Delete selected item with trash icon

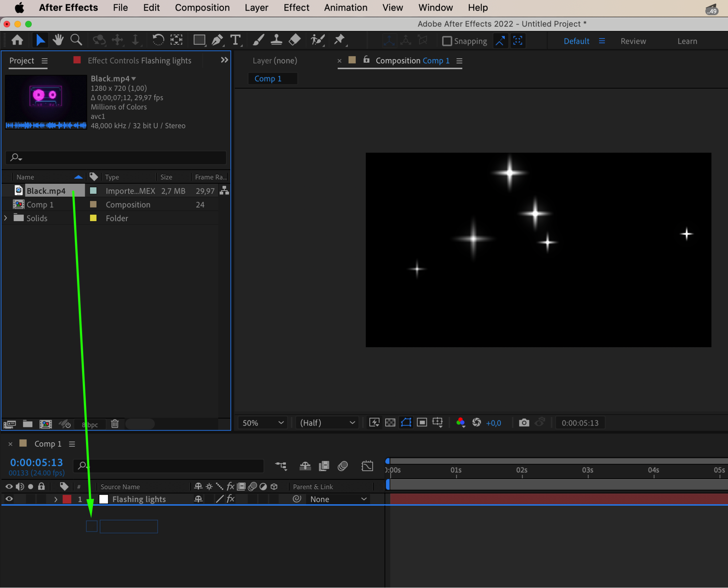pos(115,424)
